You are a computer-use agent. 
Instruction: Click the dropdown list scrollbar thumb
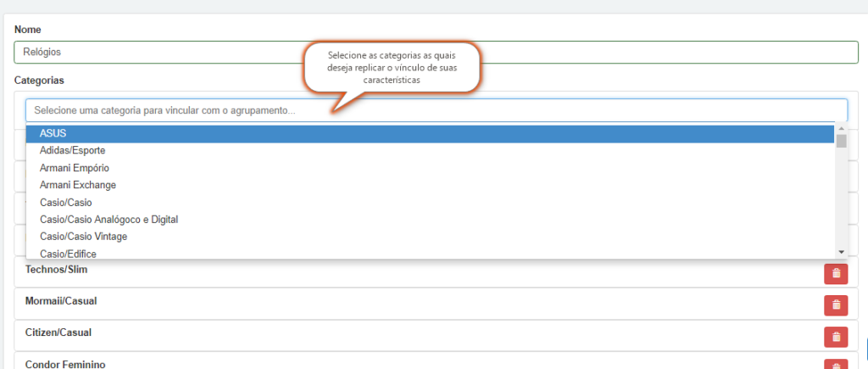pyautogui.click(x=842, y=141)
